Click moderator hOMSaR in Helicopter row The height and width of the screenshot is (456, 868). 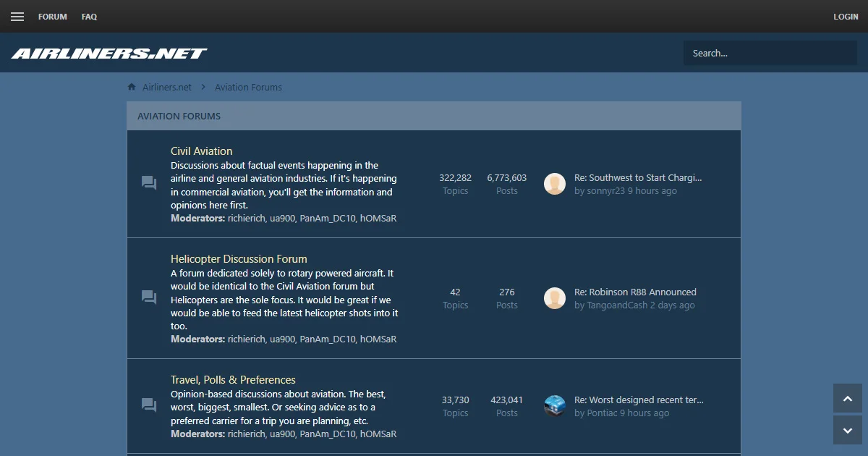tap(378, 339)
